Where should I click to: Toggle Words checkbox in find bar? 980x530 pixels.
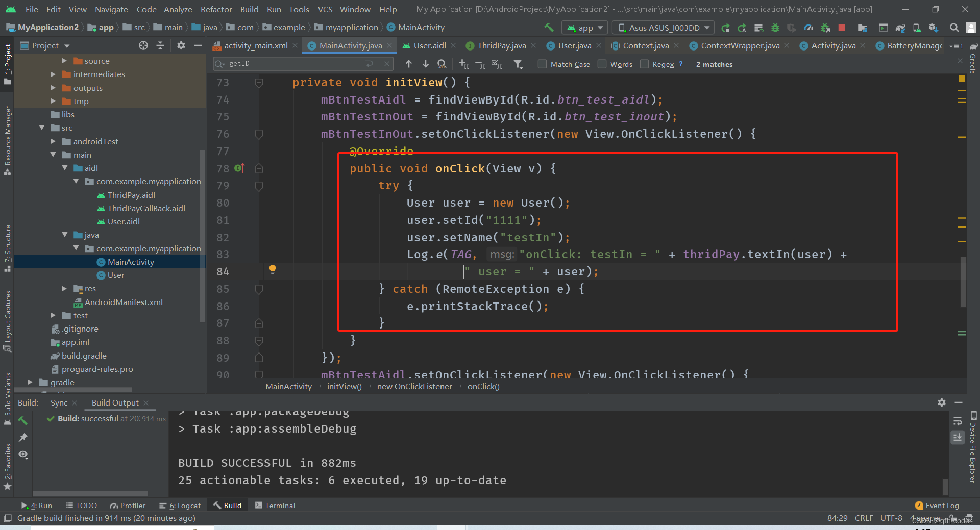coord(602,64)
